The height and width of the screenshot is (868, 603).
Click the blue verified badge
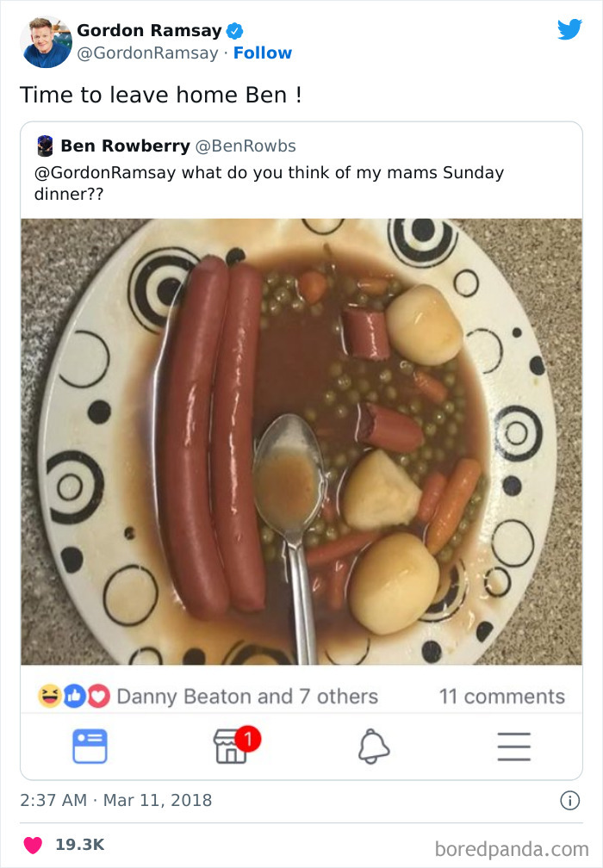(x=235, y=31)
